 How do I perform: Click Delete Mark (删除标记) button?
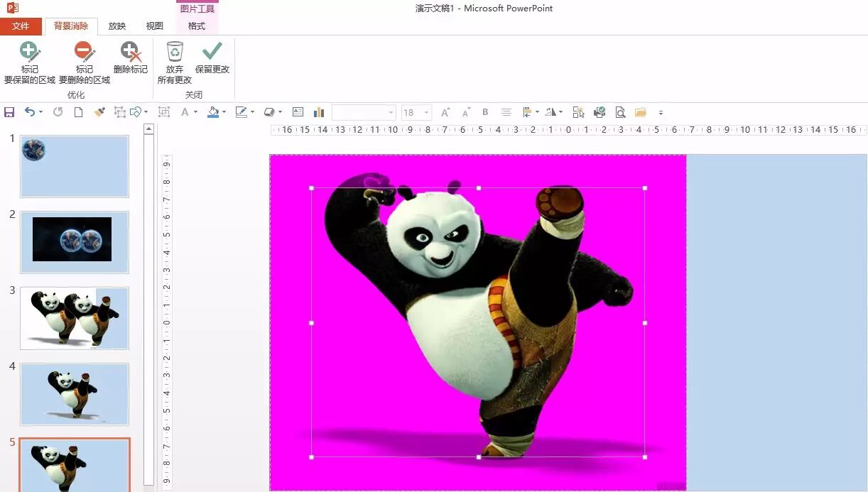pos(131,58)
